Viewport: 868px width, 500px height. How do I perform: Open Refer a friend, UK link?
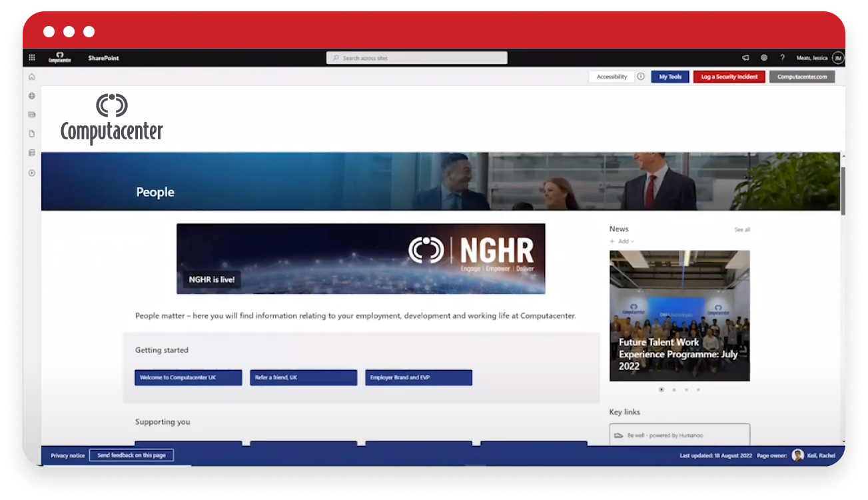pos(304,377)
